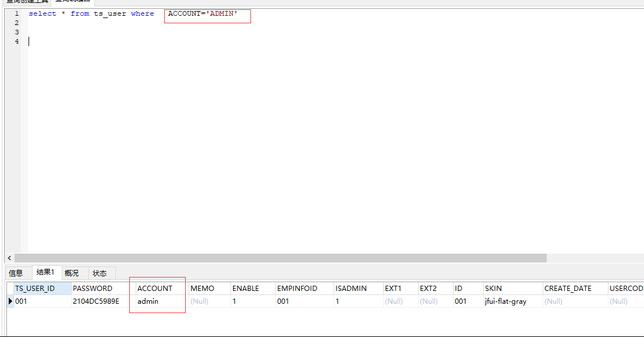The height and width of the screenshot is (337, 644).
Task: Click the left scroll arrow of horizontal scrollbar
Action: (9, 258)
